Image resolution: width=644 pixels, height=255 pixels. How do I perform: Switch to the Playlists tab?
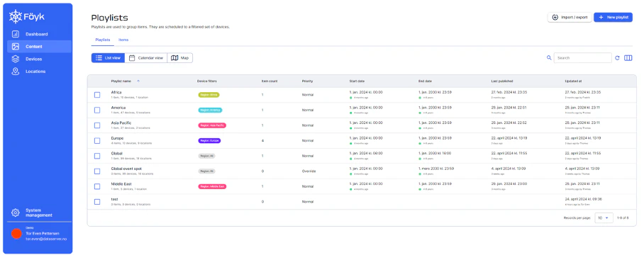103,40
